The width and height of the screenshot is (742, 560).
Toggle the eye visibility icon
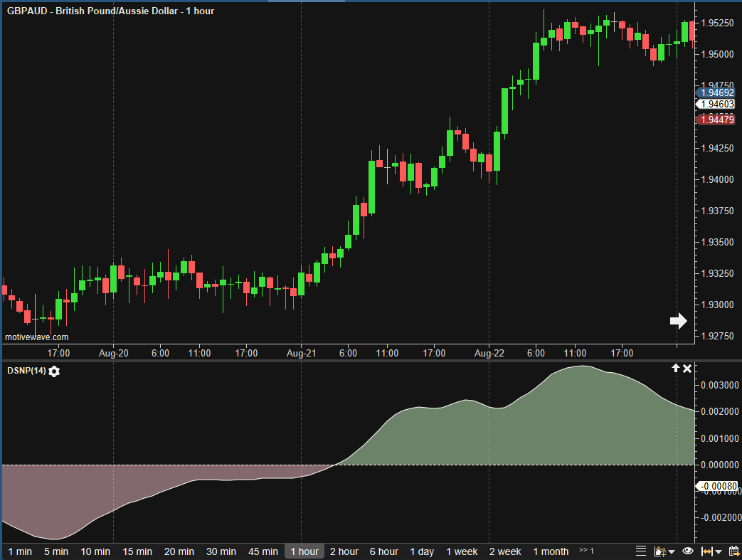point(688,551)
